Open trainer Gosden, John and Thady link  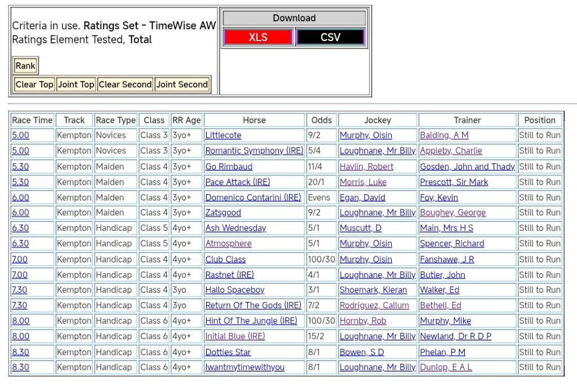467,167
